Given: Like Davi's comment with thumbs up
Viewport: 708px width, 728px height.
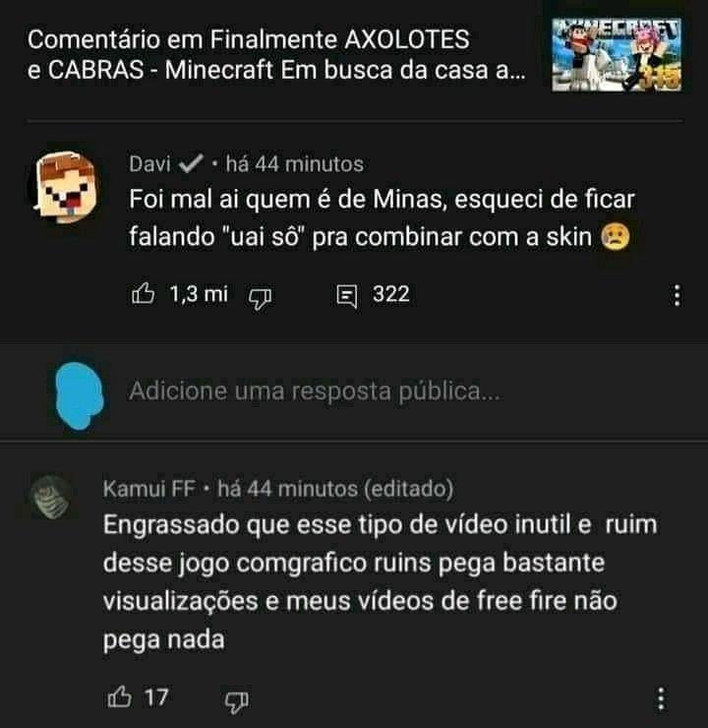Looking at the screenshot, I should tap(143, 294).
